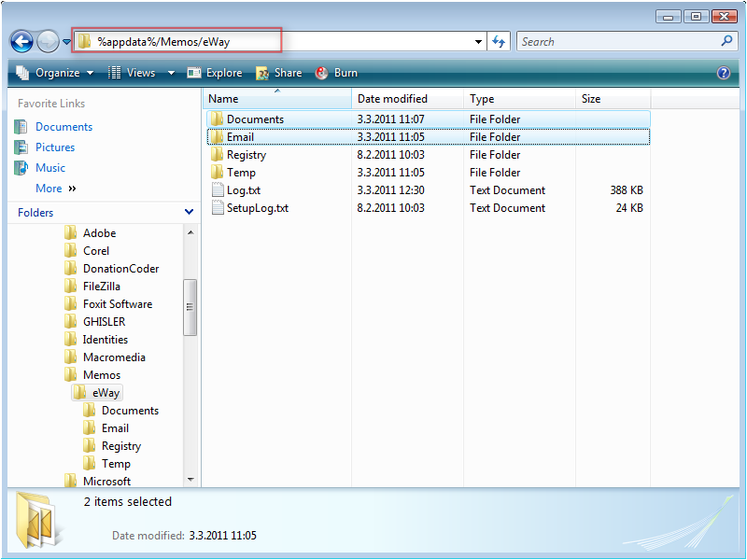Select Corel in folder tree
747x560 pixels.
(96, 250)
